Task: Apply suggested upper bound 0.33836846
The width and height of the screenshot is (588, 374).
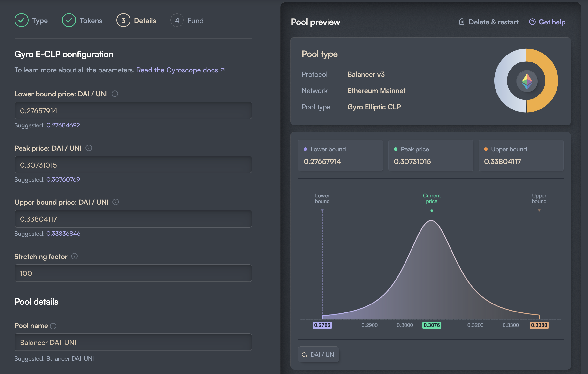Action: coord(63,234)
